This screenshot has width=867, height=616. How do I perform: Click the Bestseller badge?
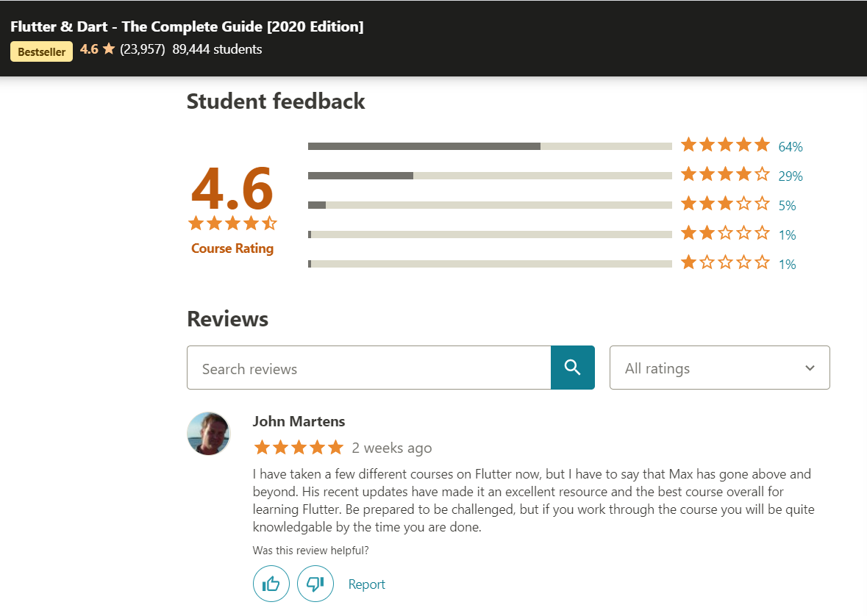[x=41, y=51]
